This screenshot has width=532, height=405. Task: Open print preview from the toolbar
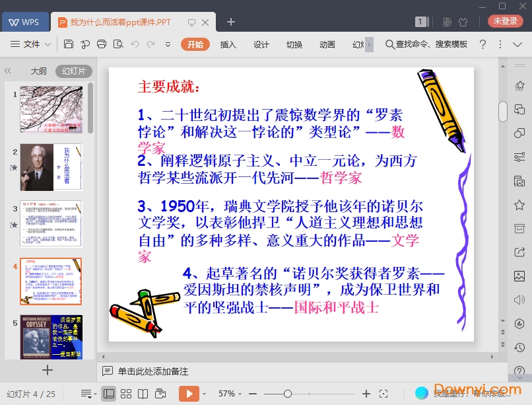[x=117, y=44]
